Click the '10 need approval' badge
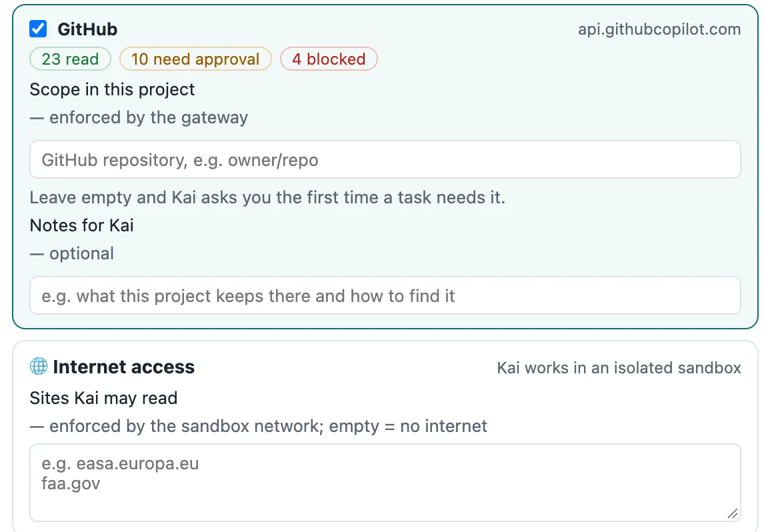Screen dimensions: 764x532 point(195,59)
